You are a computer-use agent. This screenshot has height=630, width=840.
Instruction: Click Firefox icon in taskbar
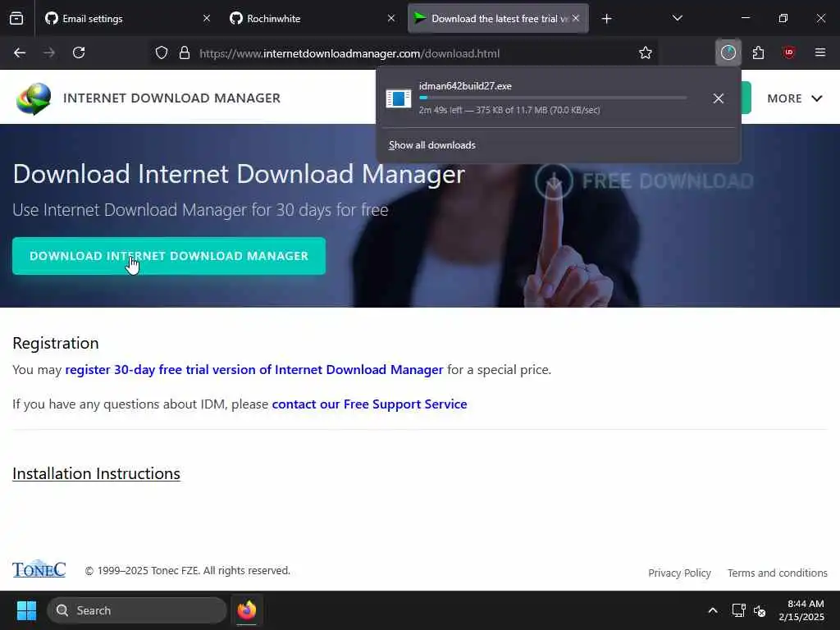pyautogui.click(x=246, y=610)
